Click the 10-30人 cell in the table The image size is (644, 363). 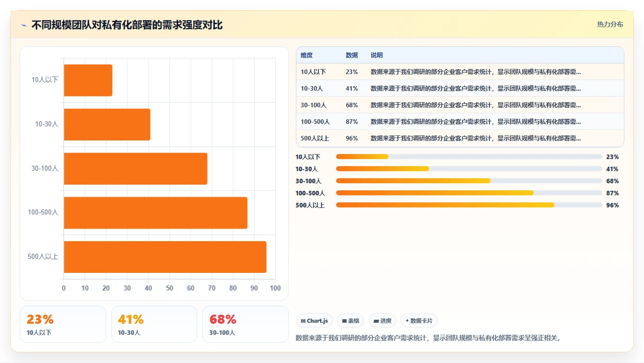point(312,89)
